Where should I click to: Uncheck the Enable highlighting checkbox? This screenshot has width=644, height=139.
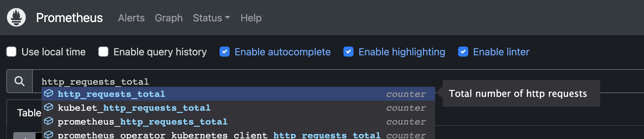point(348,52)
